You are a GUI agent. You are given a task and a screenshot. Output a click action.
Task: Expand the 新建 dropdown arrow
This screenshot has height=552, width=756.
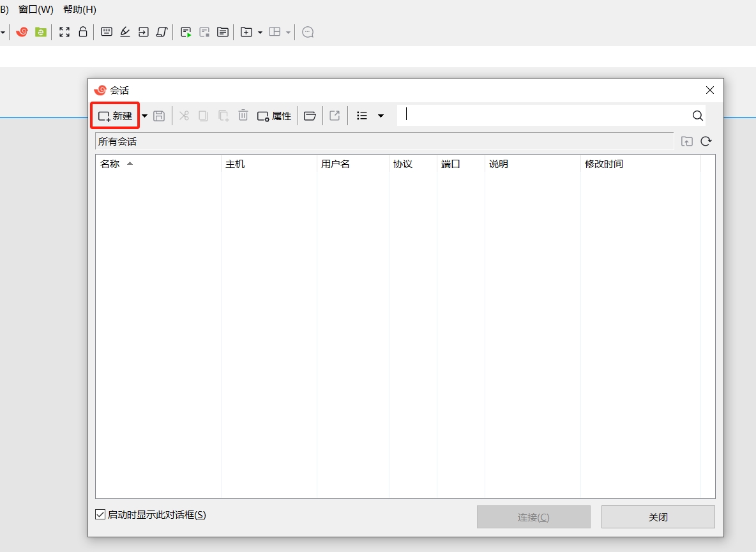tap(145, 116)
